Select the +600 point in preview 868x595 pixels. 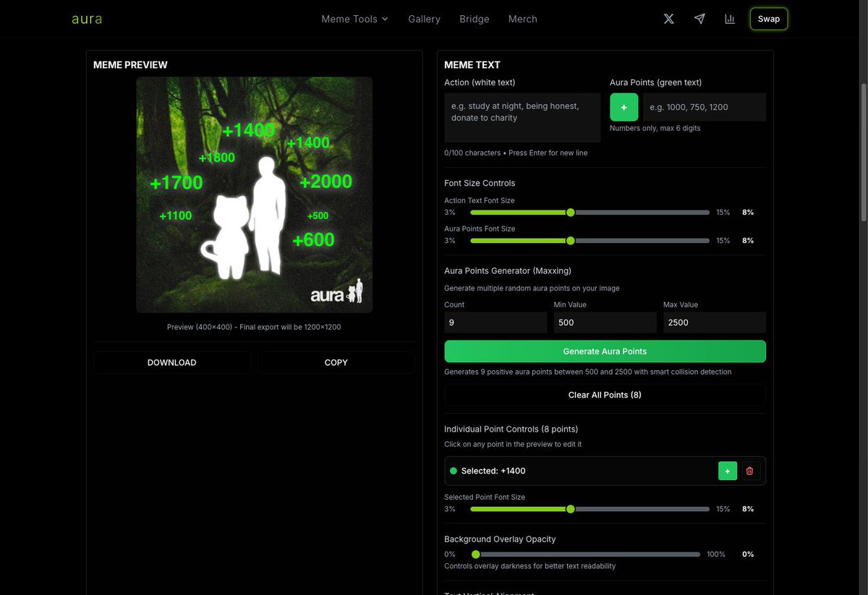point(313,240)
